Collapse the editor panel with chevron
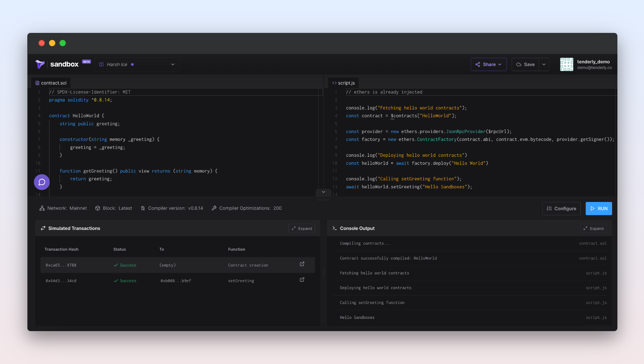This screenshot has height=364, width=644. pos(324,192)
